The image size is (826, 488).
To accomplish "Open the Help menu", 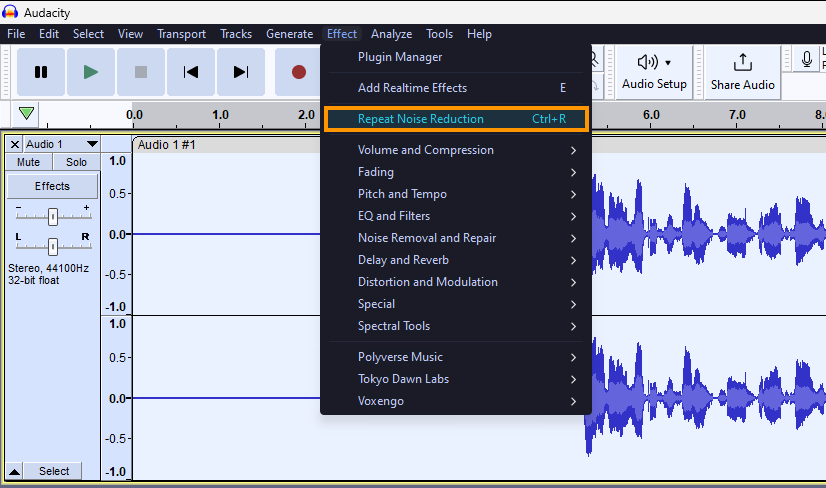I will (x=479, y=34).
